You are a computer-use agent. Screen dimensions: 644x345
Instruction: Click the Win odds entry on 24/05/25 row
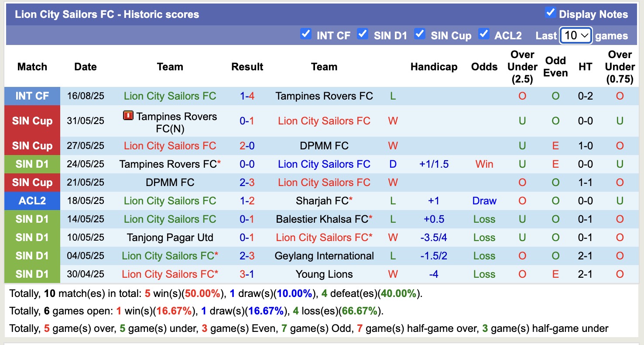pyautogui.click(x=484, y=164)
